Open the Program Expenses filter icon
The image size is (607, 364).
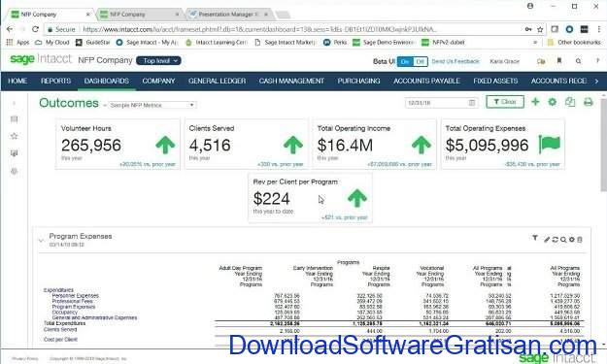tap(535, 238)
